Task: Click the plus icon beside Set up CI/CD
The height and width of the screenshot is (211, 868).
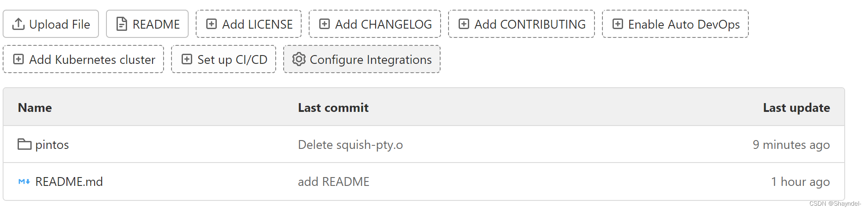Action: pos(187,59)
